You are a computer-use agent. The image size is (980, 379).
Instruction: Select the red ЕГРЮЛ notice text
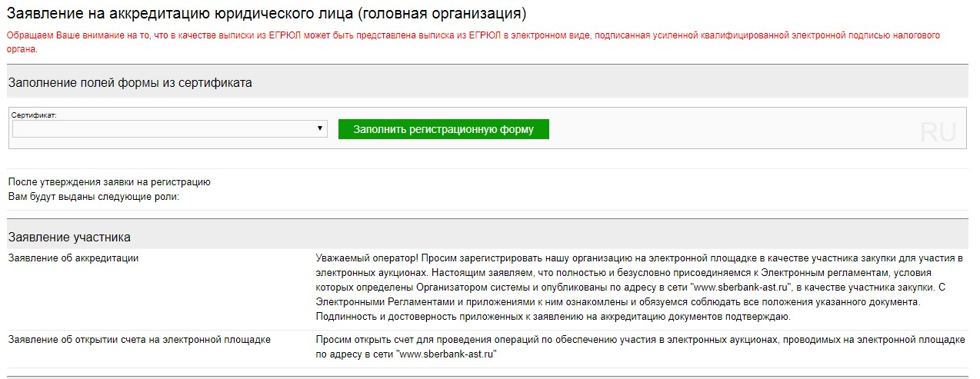[x=472, y=35]
